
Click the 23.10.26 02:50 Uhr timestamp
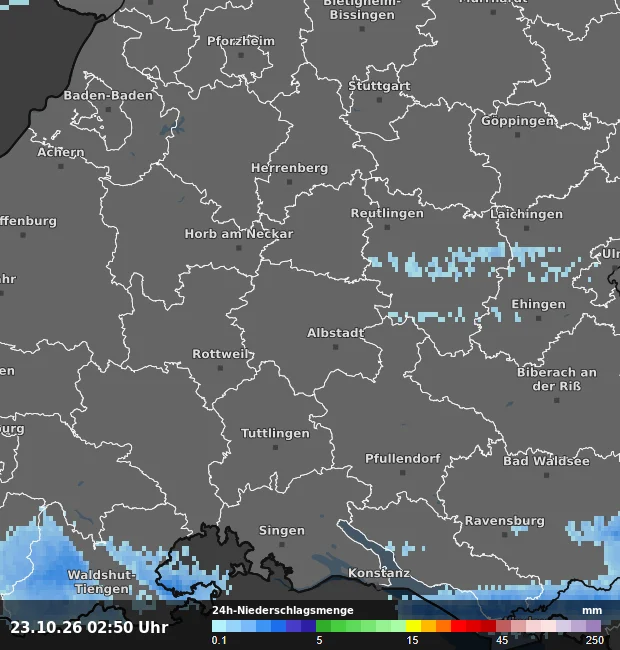89,627
